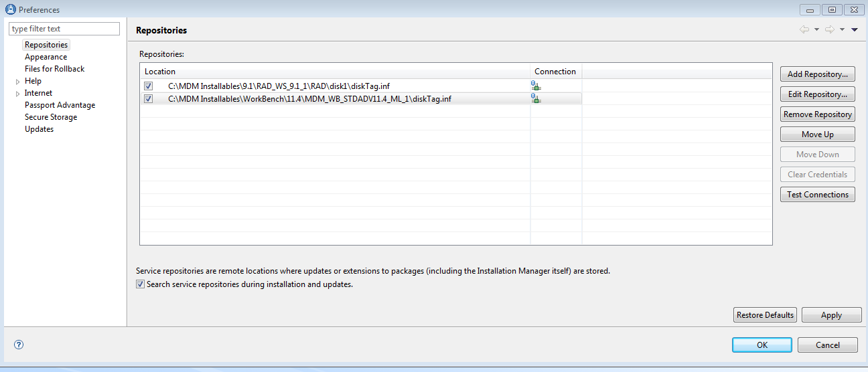Select Appearance in the preferences tree
The width and height of the screenshot is (868, 372).
tap(46, 57)
